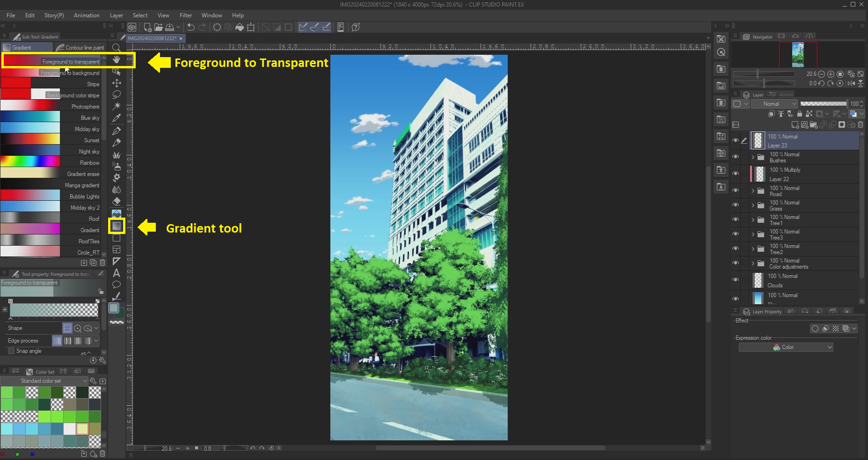Screen dimensions: 868x460
Task: Click the Undo arrow in the command bar
Action: [191, 27]
